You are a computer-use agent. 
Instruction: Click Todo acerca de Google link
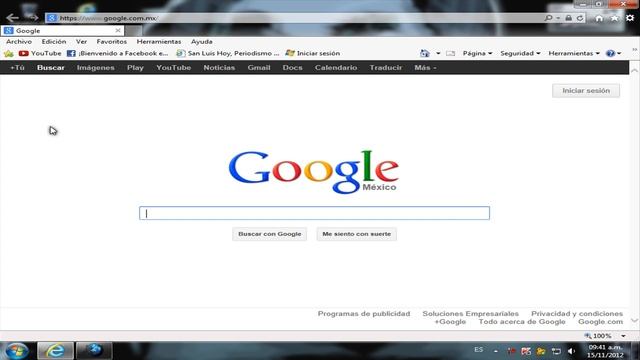coord(522,322)
